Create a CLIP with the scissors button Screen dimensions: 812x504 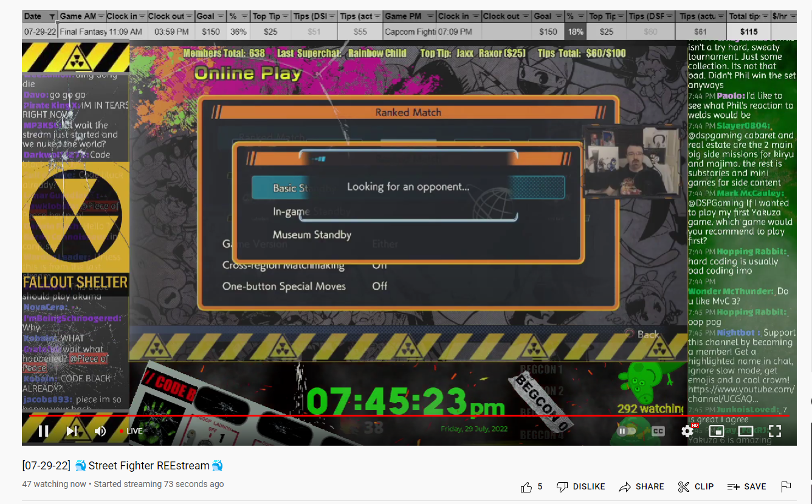(x=695, y=486)
